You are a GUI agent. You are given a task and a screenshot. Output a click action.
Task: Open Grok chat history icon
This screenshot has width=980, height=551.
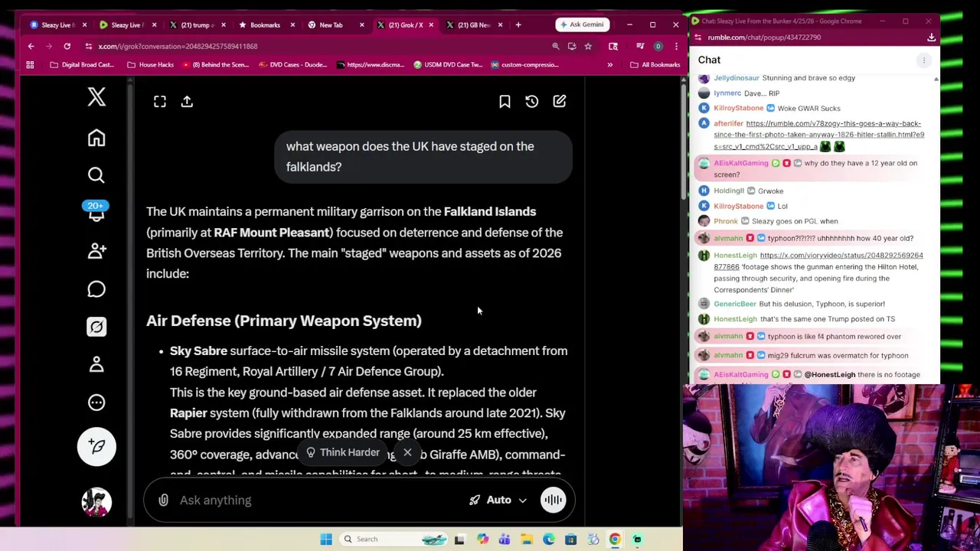(x=532, y=102)
